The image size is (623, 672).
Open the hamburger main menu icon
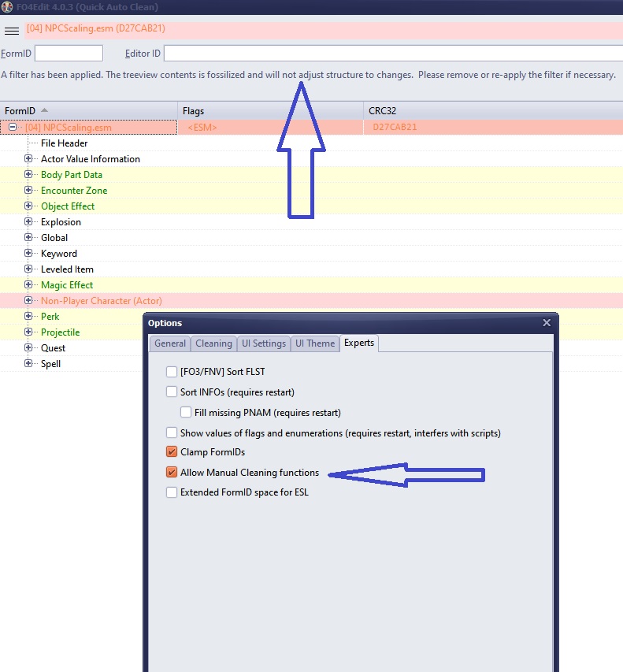point(12,31)
